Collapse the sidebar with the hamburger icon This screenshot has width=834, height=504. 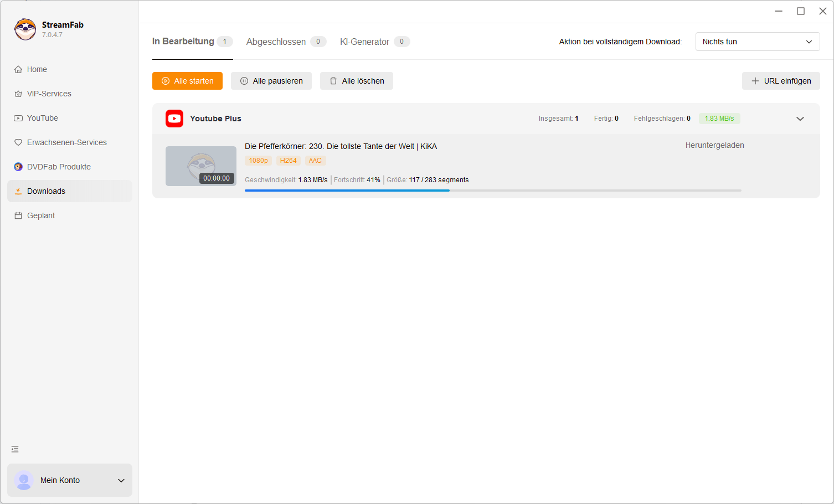pos(15,449)
